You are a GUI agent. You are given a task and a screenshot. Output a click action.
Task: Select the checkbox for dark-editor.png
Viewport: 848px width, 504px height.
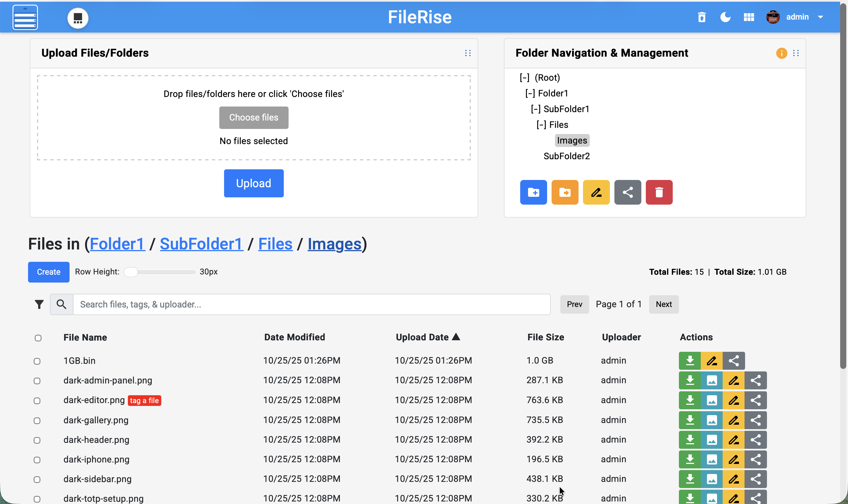[x=37, y=401]
